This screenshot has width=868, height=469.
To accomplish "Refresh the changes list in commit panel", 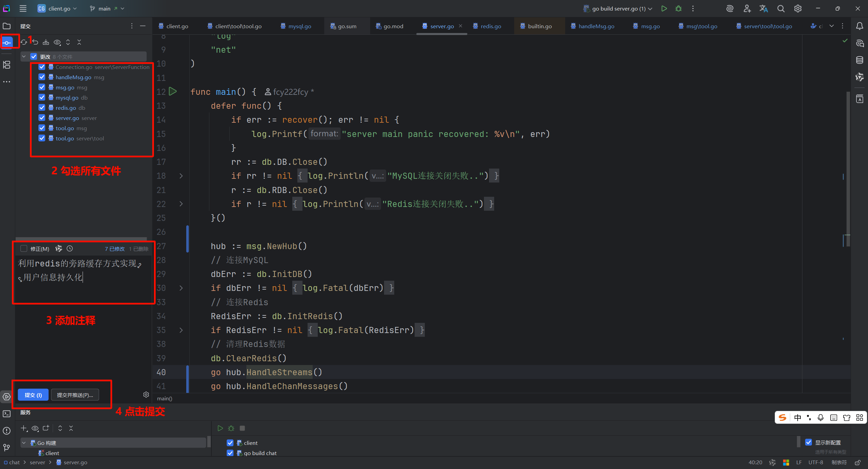I will click(x=24, y=42).
